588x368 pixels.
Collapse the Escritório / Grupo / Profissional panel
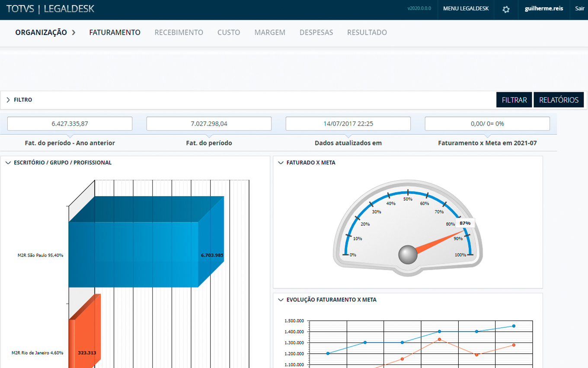click(8, 163)
